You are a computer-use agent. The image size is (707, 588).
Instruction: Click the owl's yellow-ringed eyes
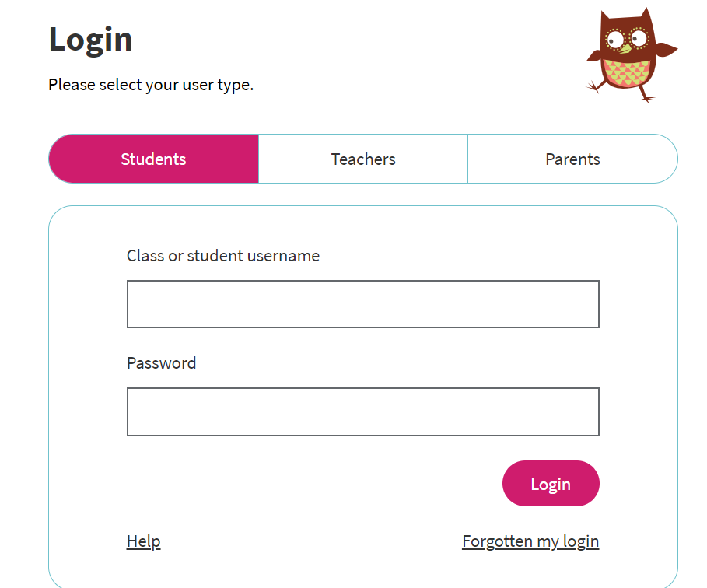(x=627, y=38)
